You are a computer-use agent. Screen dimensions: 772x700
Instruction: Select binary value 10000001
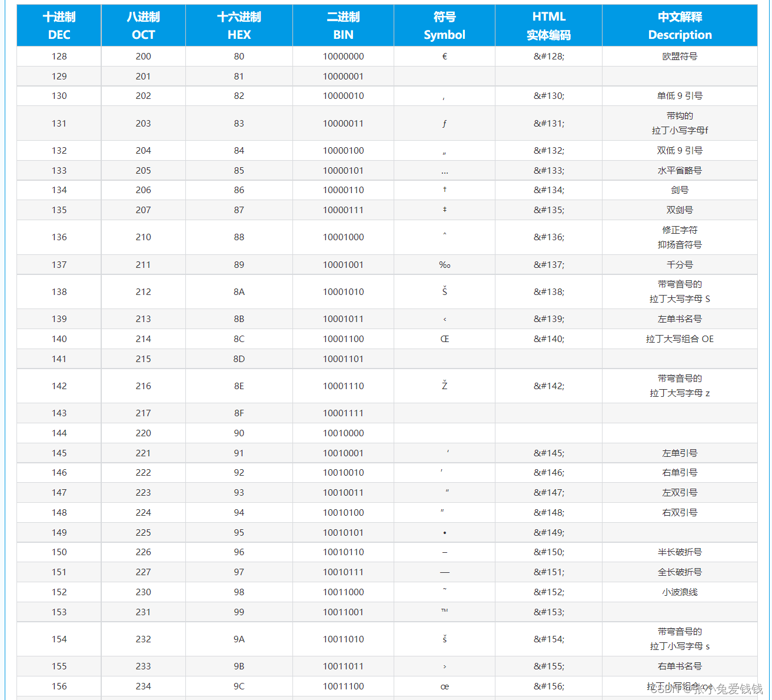[x=343, y=77]
